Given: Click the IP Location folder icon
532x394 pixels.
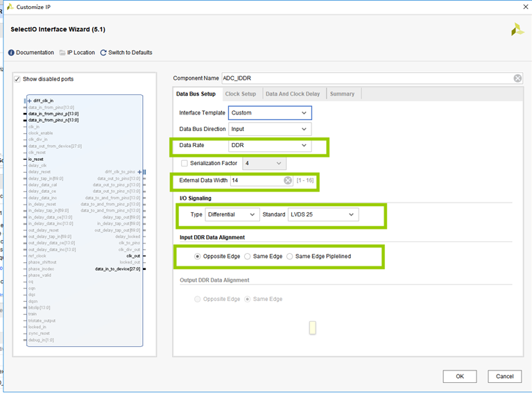Looking at the screenshot, I should tap(62, 53).
